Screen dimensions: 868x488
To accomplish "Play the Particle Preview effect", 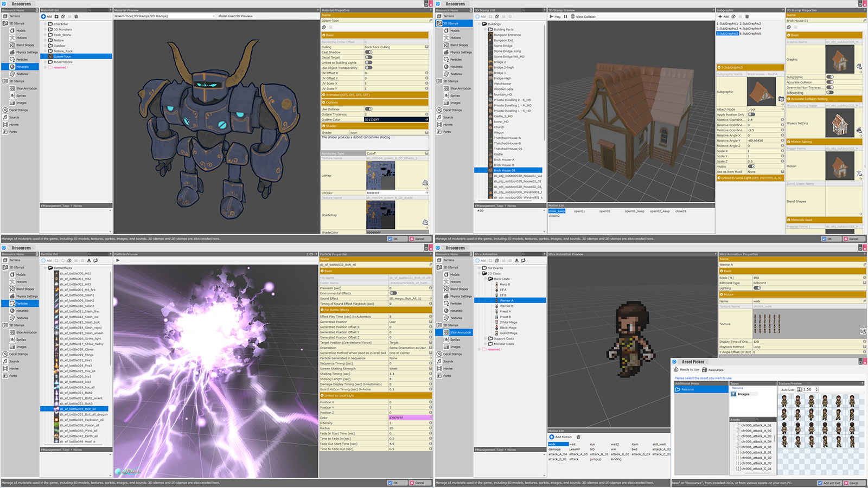I will pyautogui.click(x=118, y=260).
